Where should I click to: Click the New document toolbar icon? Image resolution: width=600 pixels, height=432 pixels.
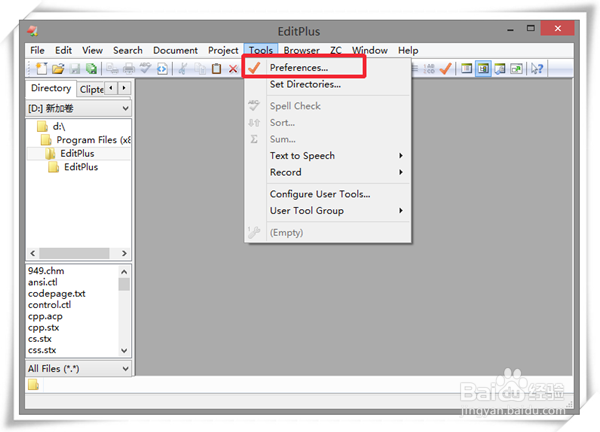tap(41, 69)
